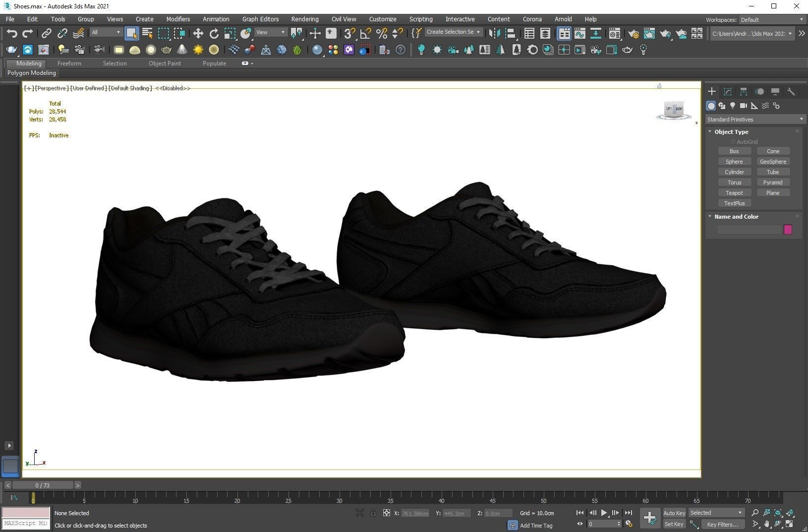The width and height of the screenshot is (808, 532).
Task: Switch to the Freeform ribbon tab
Action: 69,63
